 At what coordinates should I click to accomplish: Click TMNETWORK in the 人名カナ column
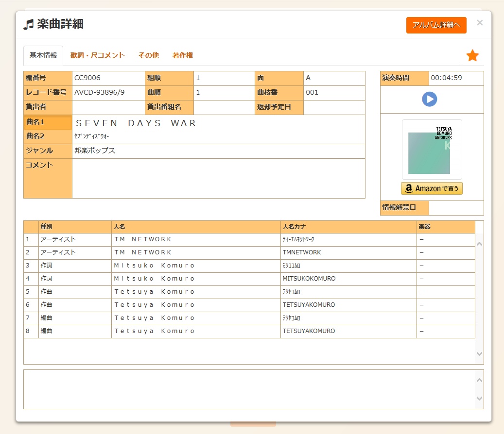click(302, 252)
